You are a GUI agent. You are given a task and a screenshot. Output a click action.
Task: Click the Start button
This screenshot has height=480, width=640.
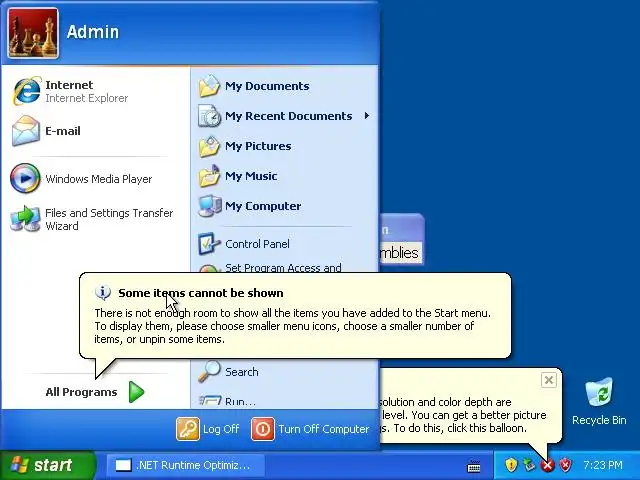48,465
